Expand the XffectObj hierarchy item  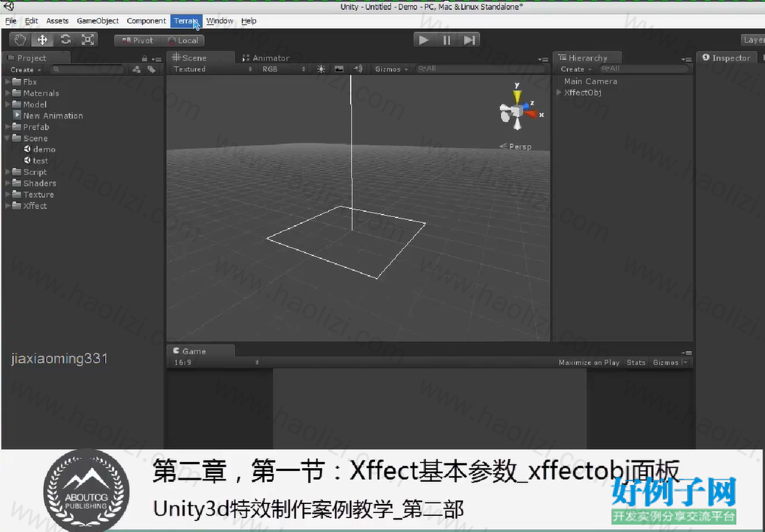click(x=559, y=92)
